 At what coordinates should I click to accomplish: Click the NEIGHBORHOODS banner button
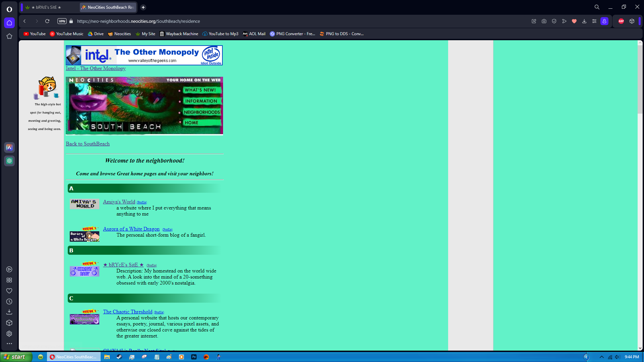[202, 112]
